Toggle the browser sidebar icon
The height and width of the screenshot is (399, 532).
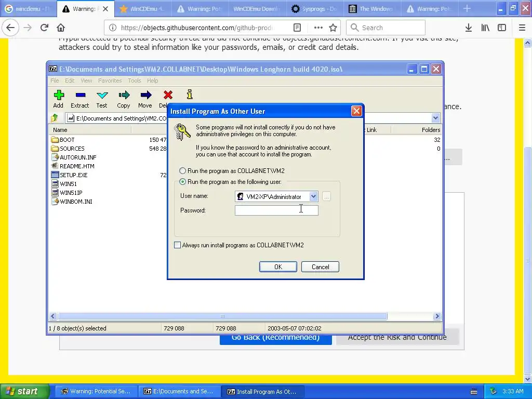[502, 28]
